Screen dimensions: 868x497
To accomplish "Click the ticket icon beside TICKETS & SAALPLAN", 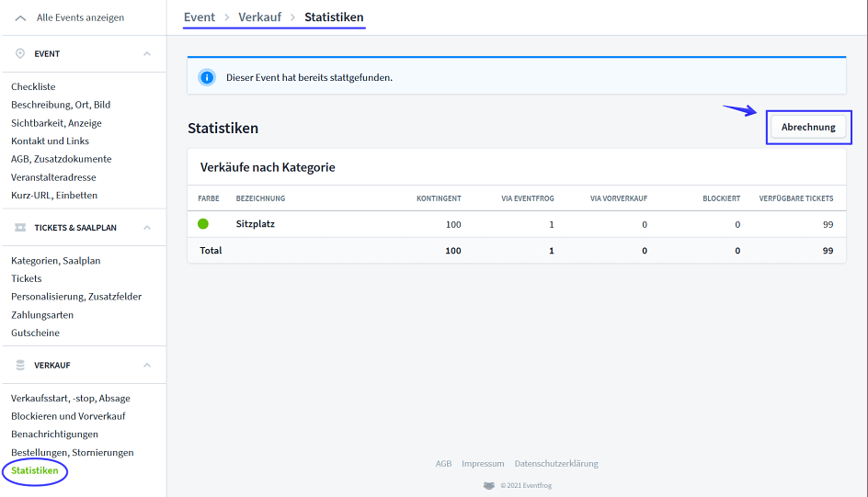I will (x=20, y=228).
